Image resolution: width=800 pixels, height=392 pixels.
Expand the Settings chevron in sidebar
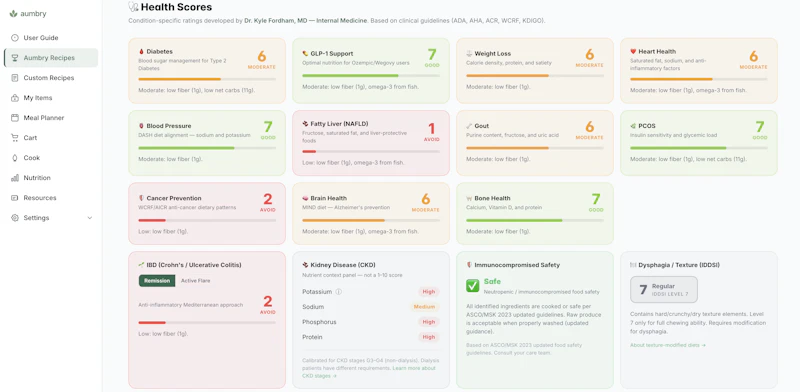[x=90, y=218]
